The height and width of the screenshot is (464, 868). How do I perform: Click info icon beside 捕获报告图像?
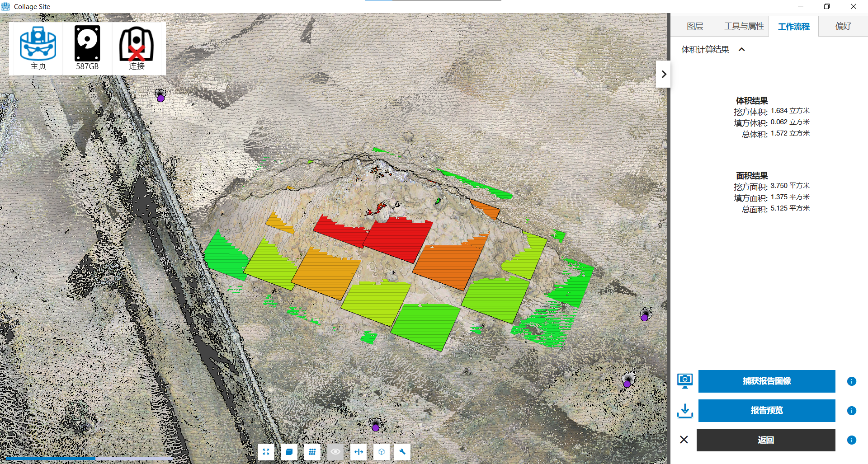(851, 381)
